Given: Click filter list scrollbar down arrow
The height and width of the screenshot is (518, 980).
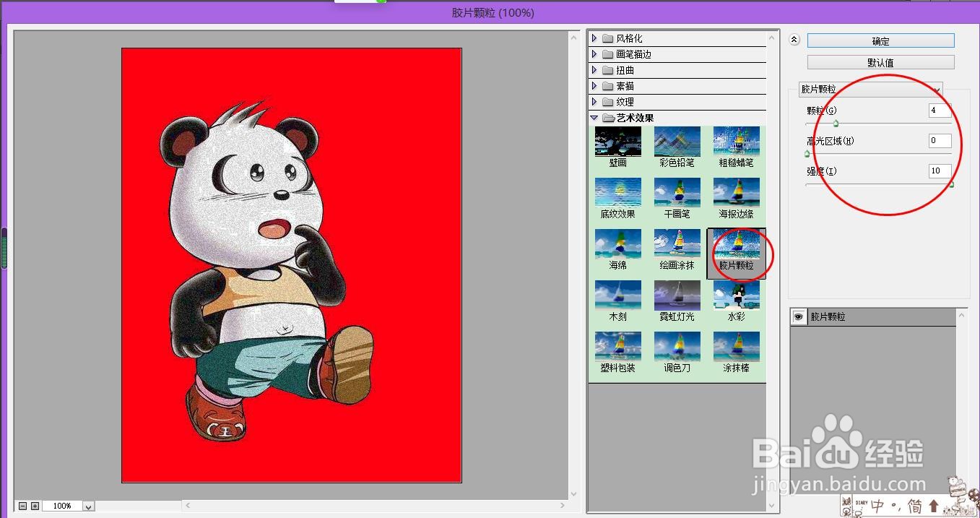Looking at the screenshot, I should 773,506.
